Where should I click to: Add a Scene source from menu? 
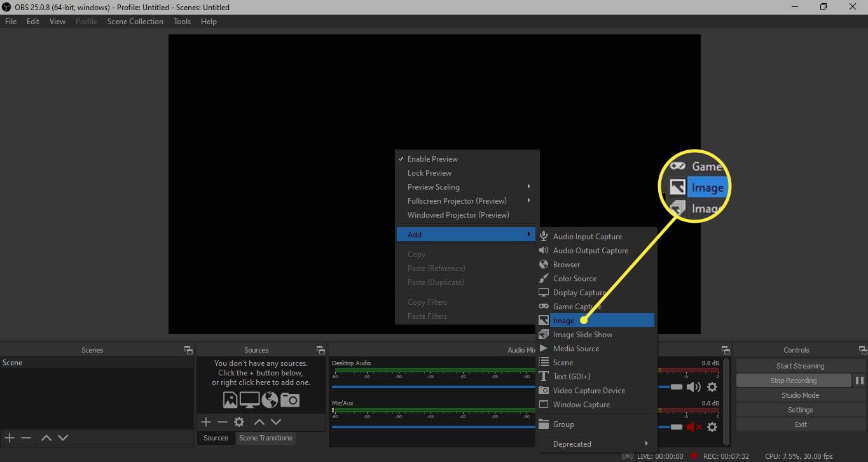pyautogui.click(x=596, y=363)
